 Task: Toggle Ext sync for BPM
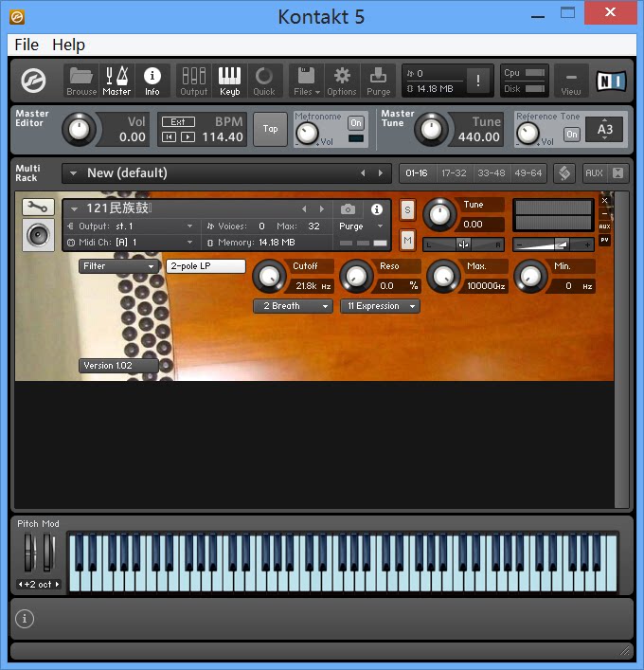coord(178,122)
